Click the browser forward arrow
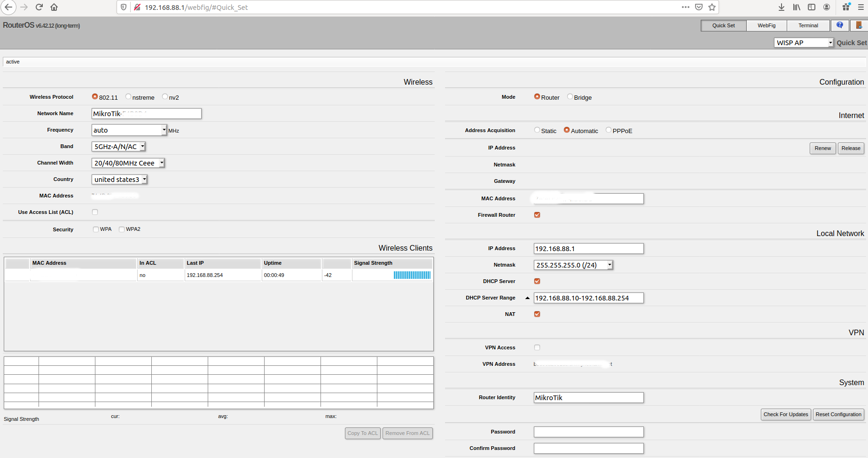Viewport: 868px width, 458px height. pos(24,7)
